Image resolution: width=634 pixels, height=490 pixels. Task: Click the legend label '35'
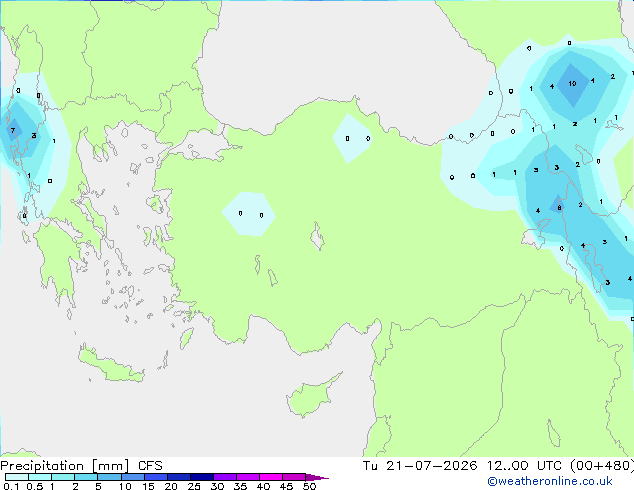click(x=240, y=486)
